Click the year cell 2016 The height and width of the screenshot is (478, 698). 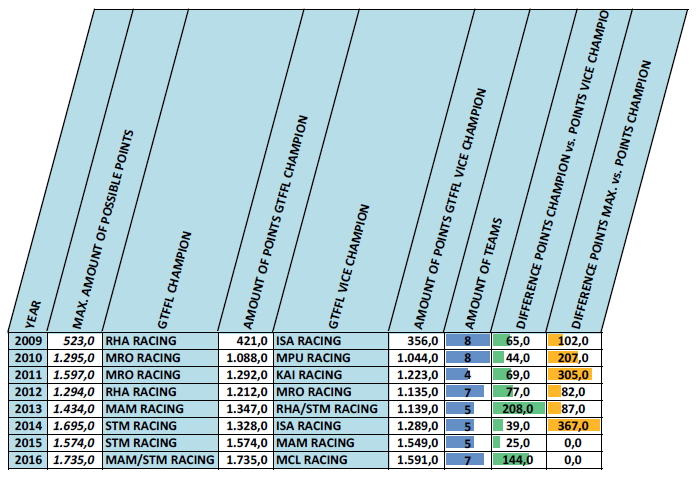click(x=28, y=460)
